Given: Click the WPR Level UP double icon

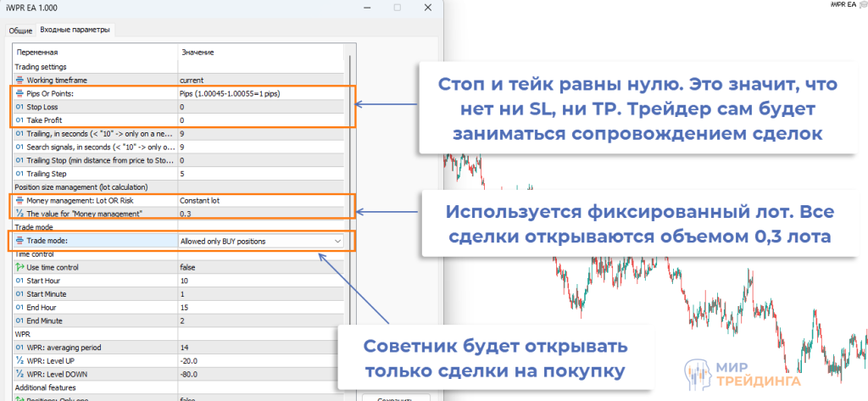Looking at the screenshot, I should pyautogui.click(x=20, y=360).
